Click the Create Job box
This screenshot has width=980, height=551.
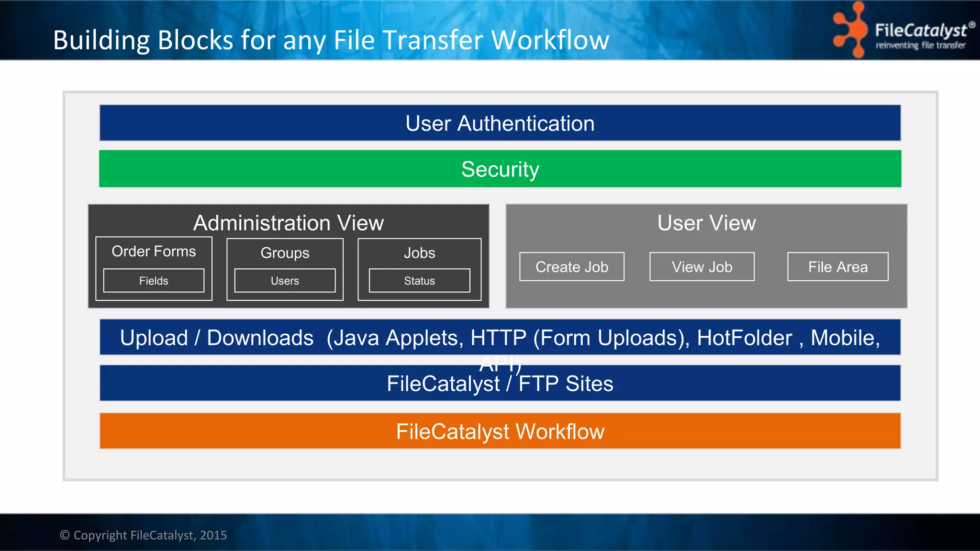pos(572,267)
